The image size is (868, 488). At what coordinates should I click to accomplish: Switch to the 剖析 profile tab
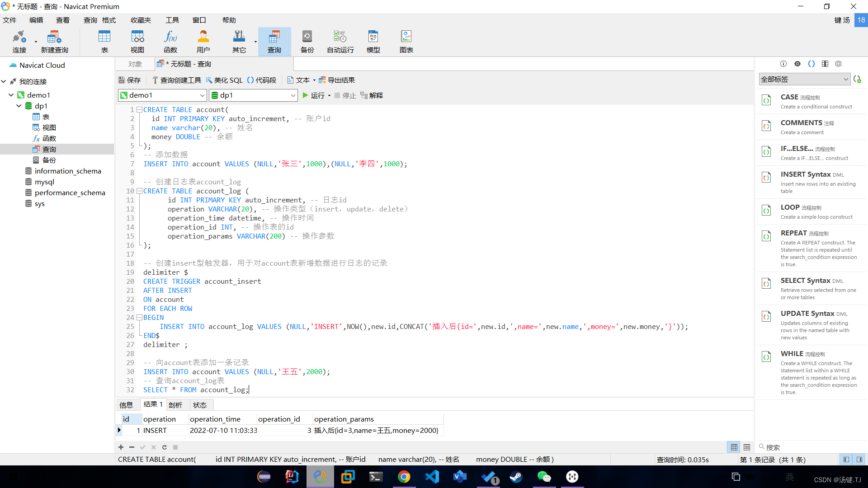(175, 405)
